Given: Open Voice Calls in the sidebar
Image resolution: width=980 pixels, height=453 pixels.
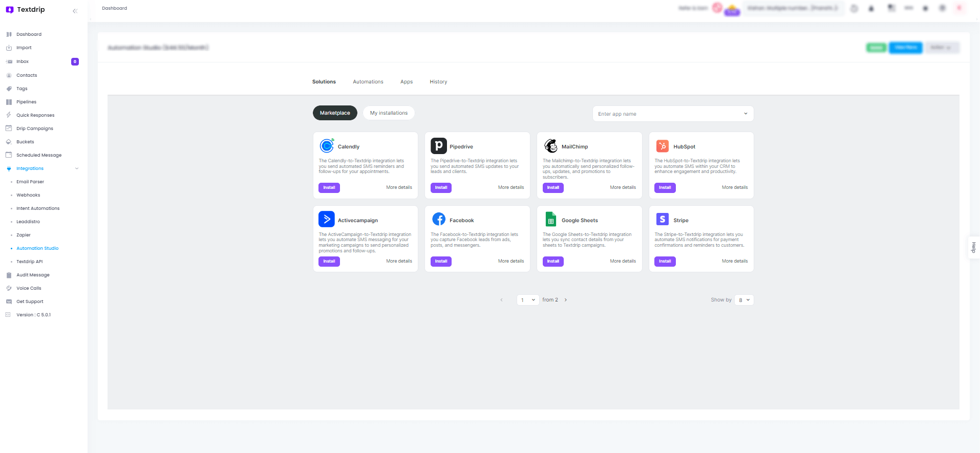Looking at the screenshot, I should pos(29,288).
